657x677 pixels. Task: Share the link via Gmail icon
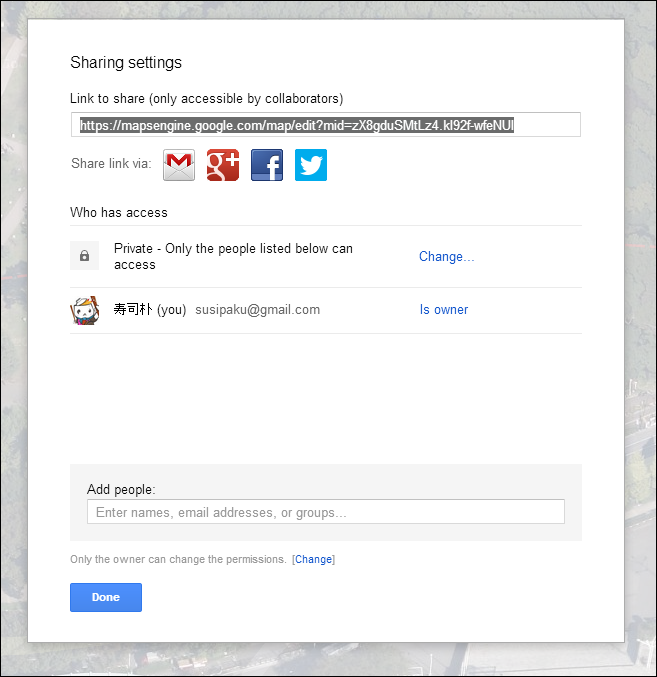click(179, 165)
